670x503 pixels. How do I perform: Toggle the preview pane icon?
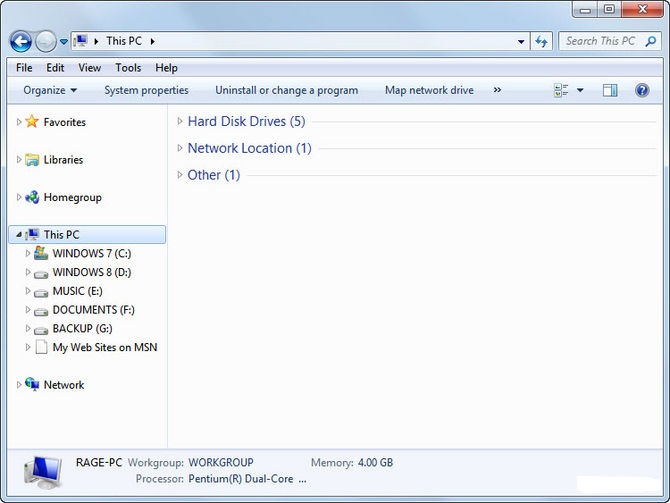tap(610, 90)
